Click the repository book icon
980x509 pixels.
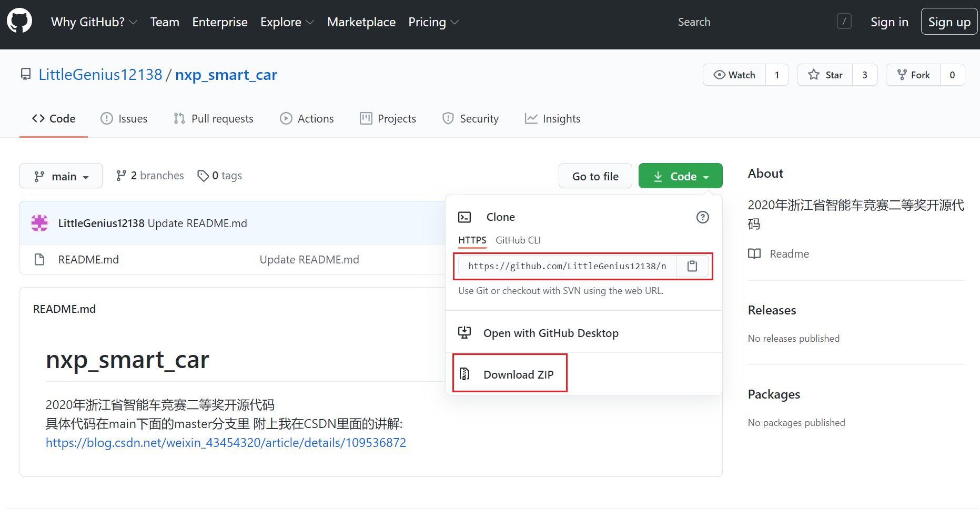click(x=26, y=74)
